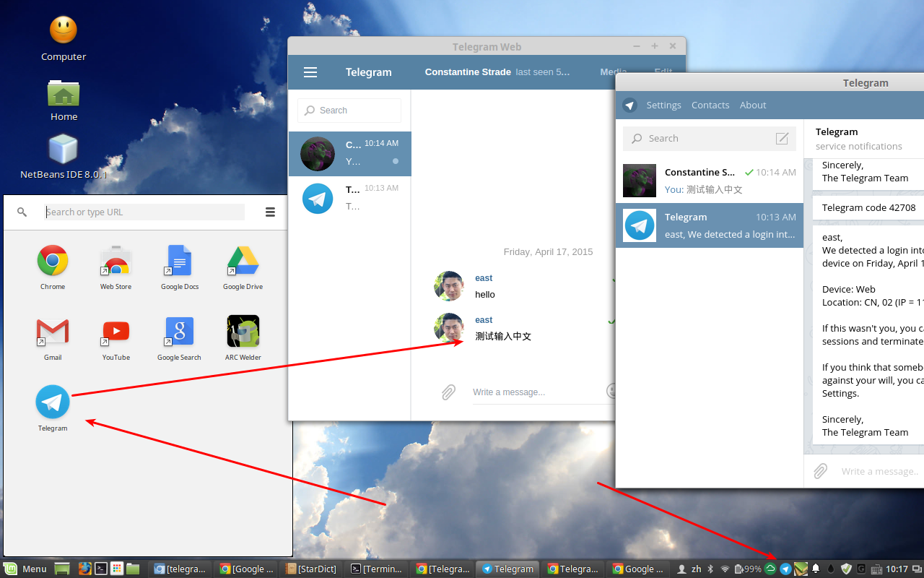Viewport: 924px width, 578px height.
Task: Click the paperclip attach icon in Telegram desktop
Action: (x=820, y=471)
